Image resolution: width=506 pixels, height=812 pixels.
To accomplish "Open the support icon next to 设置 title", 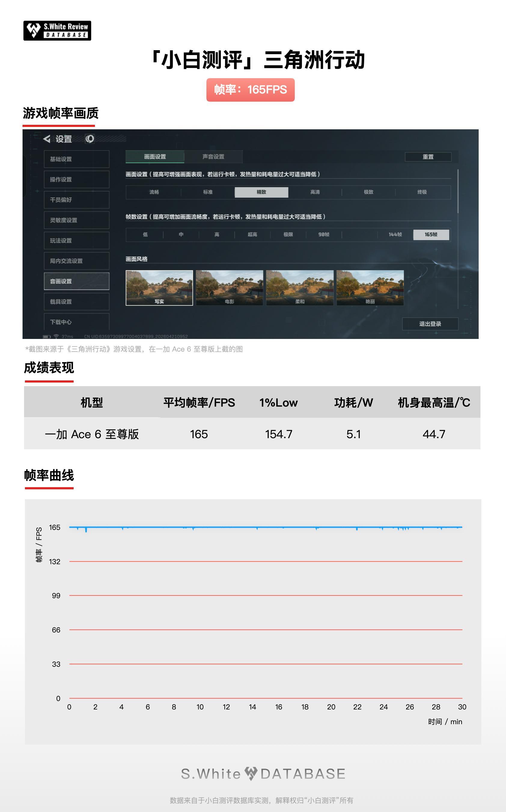I will pos(89,139).
